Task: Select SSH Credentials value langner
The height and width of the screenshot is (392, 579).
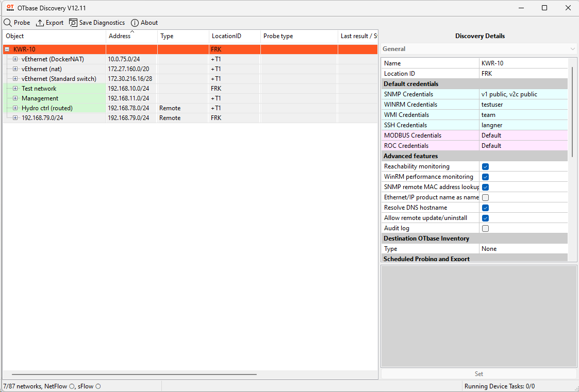Action: (x=523, y=125)
